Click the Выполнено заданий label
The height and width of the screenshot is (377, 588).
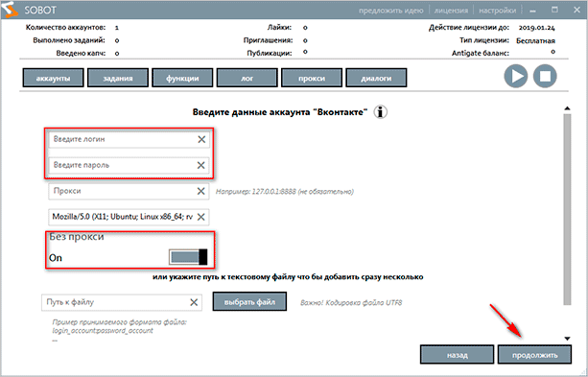click(x=69, y=40)
